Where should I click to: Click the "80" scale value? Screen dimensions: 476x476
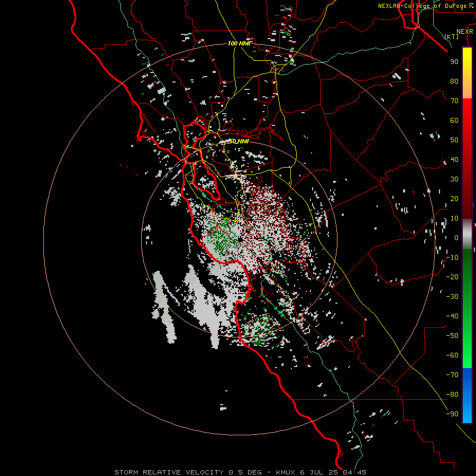(454, 81)
